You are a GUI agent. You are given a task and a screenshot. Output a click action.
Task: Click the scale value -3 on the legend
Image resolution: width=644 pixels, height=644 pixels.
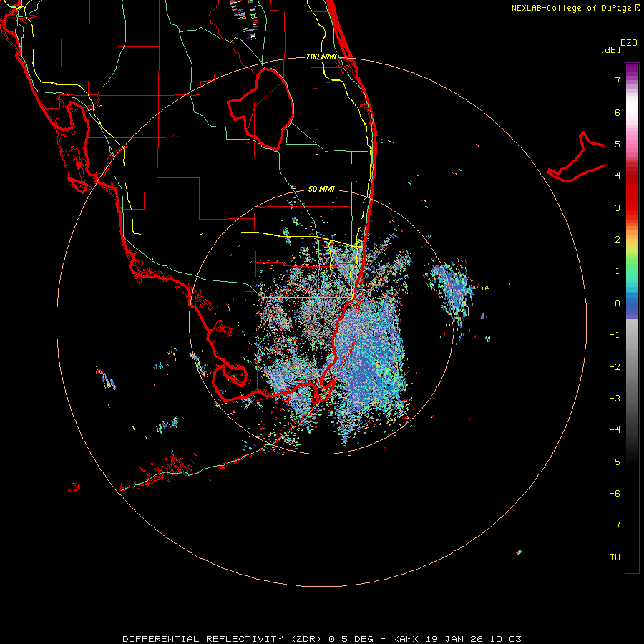tap(615, 399)
